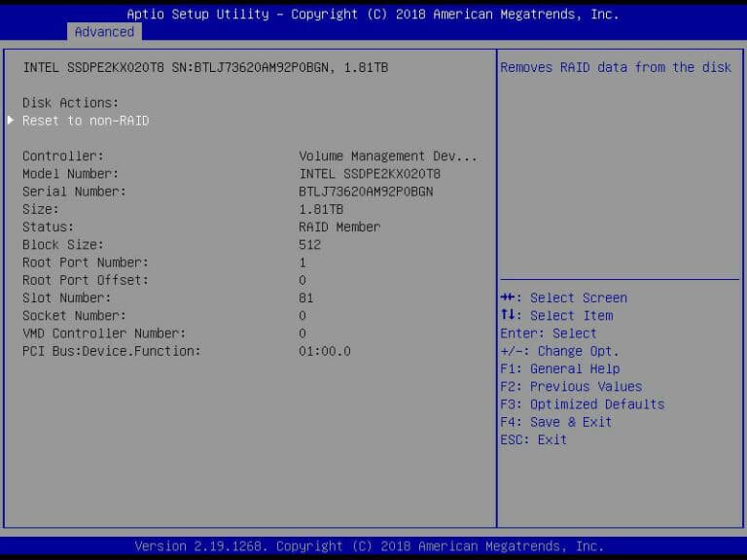Screen dimensions: 747x560
Task: Click the 1.81TB size value
Action: (x=321, y=209)
